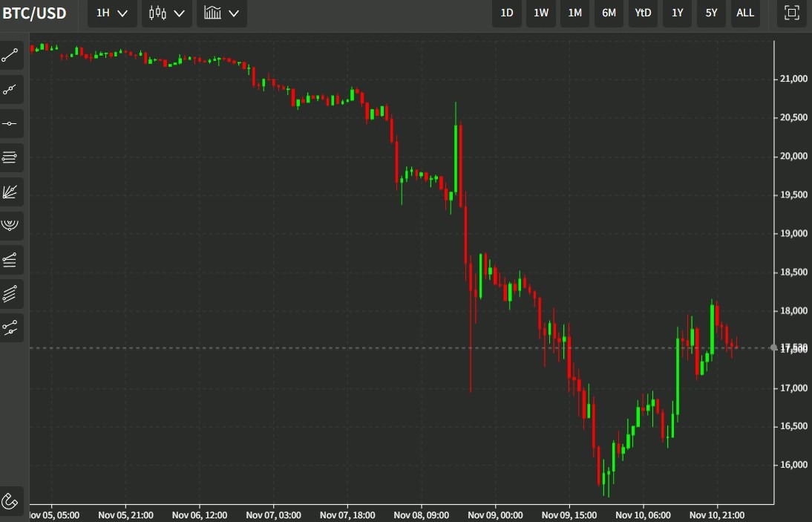This screenshot has height=522, width=812.
Task: Select the Fibonacci fan tool
Action: point(10,192)
